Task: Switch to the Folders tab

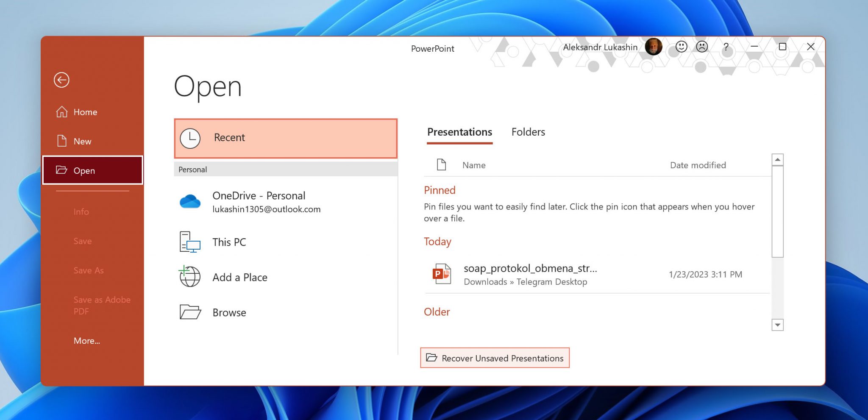Action: pyautogui.click(x=528, y=132)
